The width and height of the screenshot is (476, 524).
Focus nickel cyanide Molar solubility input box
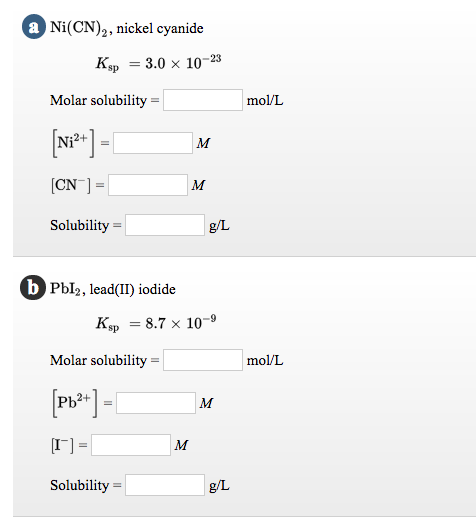(203, 100)
